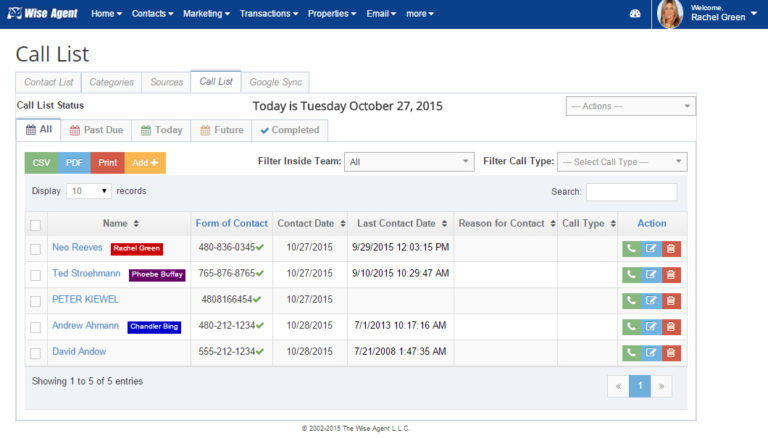Export the call list as CSV
The image size is (768, 438).
41,162
